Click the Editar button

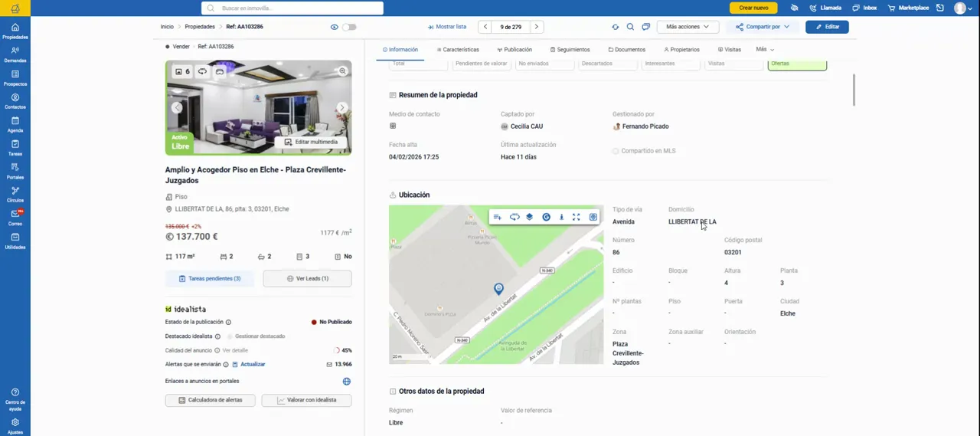pyautogui.click(x=827, y=27)
